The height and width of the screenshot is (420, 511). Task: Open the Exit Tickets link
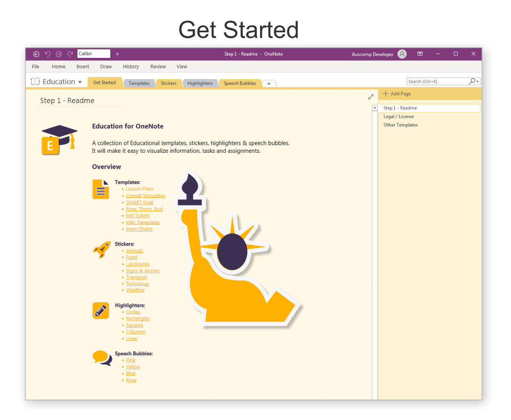pos(138,216)
